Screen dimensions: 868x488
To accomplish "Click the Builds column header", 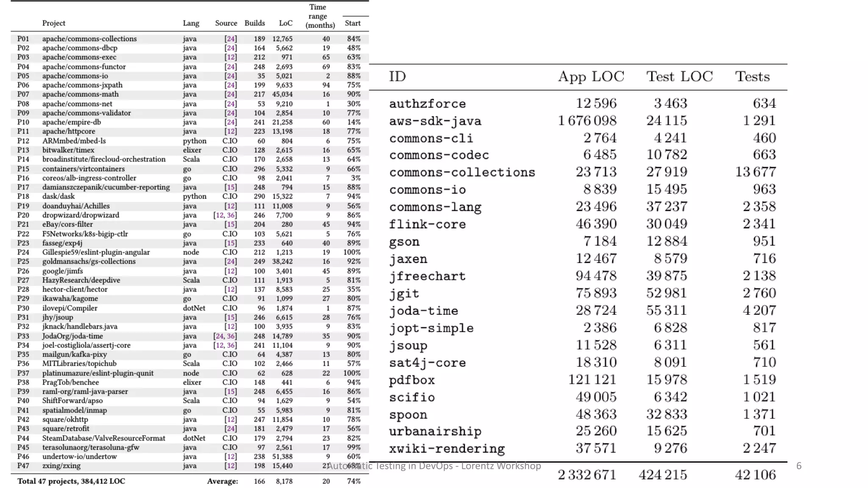I will pyautogui.click(x=254, y=23).
